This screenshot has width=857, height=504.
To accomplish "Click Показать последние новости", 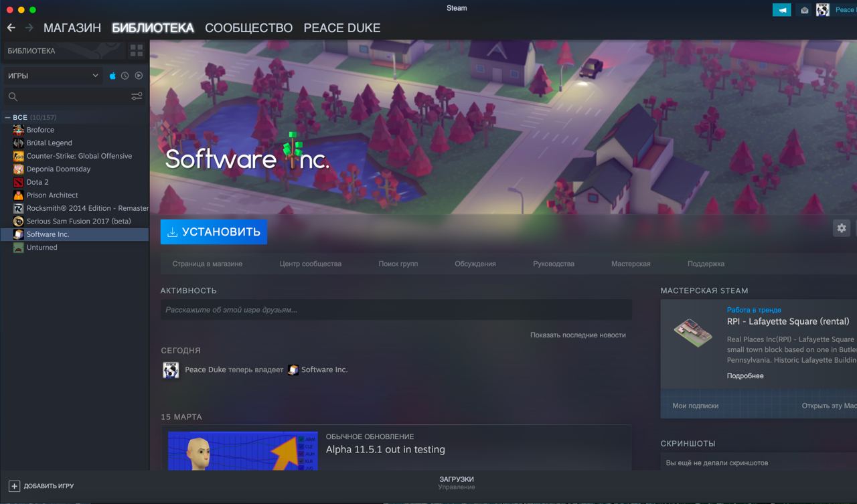I will coord(578,335).
